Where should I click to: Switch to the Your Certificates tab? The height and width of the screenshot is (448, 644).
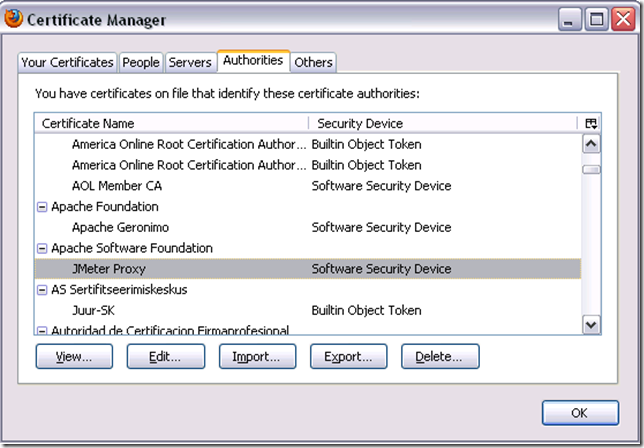pos(67,62)
